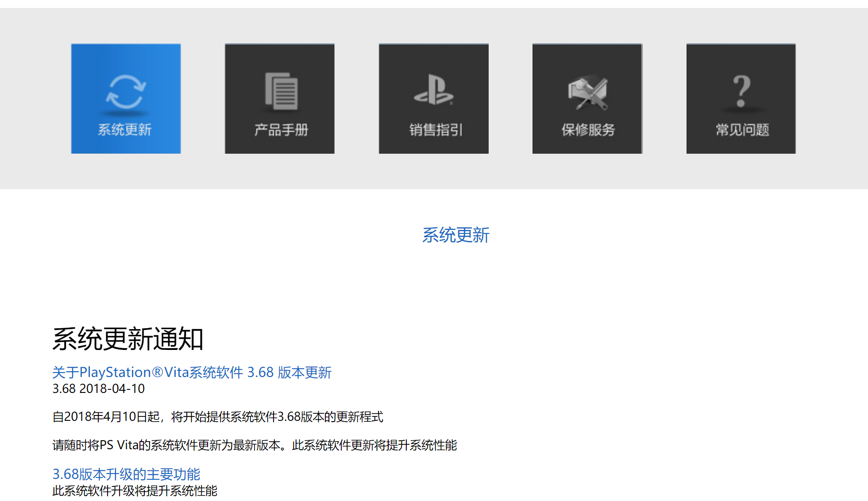
Task: Click the 3.68 2018-04-10 date line
Action: tap(98, 388)
